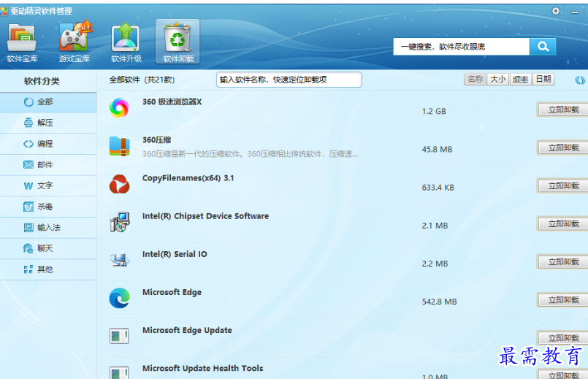Select the 邮件 mail category
The height and width of the screenshot is (379, 588).
click(48, 164)
